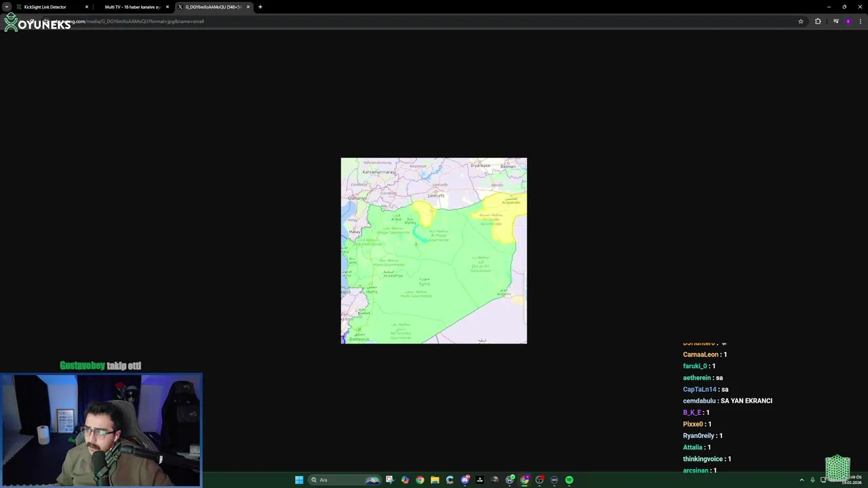This screenshot has width=868, height=488.
Task: Click chat username Attalia
Action: [x=692, y=447]
